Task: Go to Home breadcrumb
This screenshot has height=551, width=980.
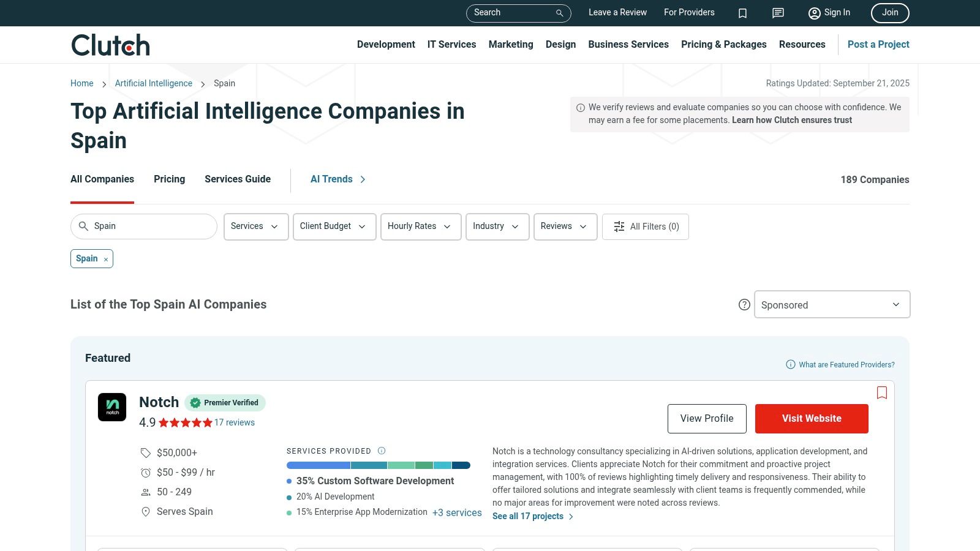Action: pyautogui.click(x=82, y=83)
